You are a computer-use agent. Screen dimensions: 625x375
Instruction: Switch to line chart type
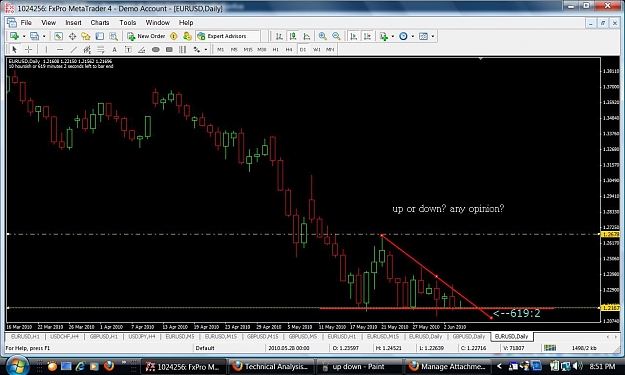coord(307,36)
